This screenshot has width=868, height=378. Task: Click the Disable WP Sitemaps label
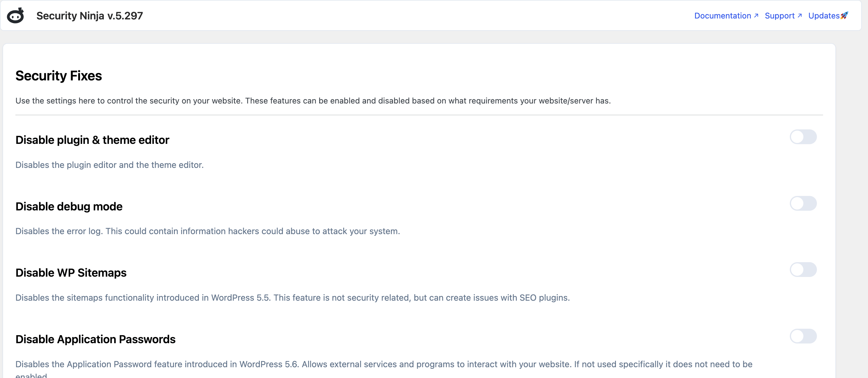[x=71, y=273]
